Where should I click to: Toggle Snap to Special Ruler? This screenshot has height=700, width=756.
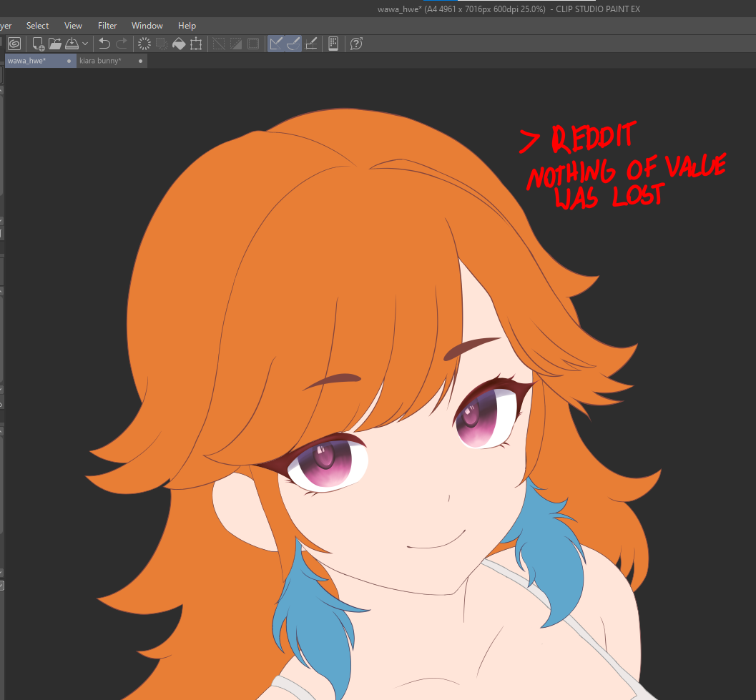(x=293, y=44)
